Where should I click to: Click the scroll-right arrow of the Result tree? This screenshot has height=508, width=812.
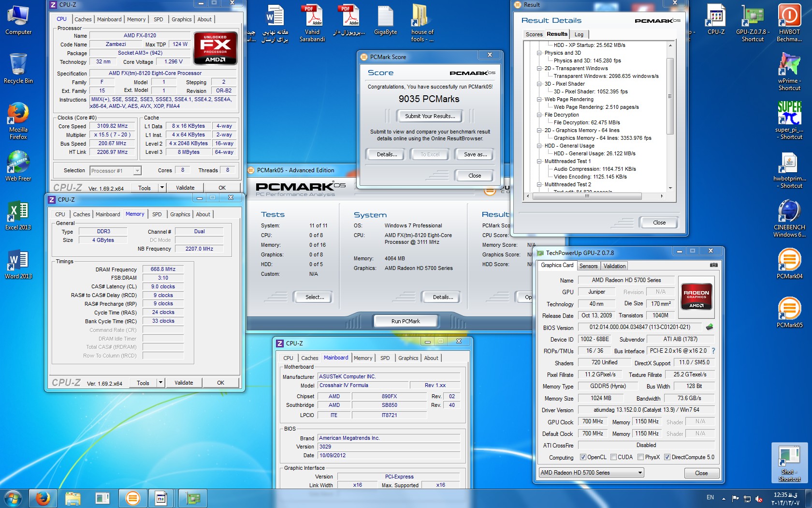[662, 196]
